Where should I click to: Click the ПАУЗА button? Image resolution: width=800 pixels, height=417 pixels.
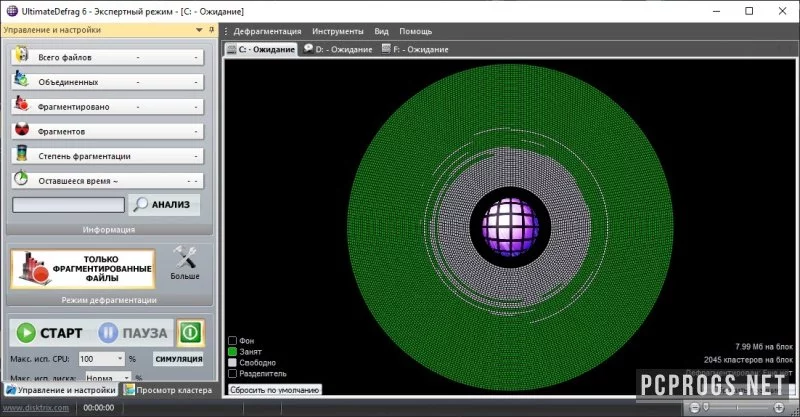133,333
